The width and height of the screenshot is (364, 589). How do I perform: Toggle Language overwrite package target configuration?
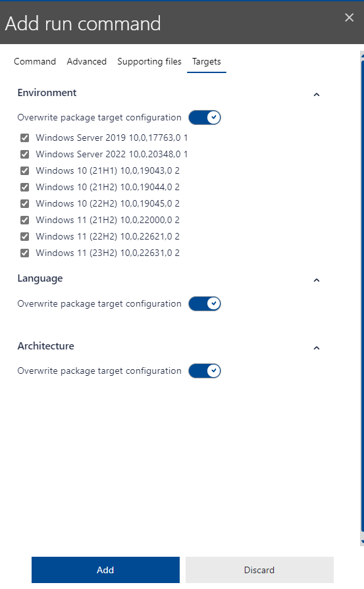[x=204, y=303]
